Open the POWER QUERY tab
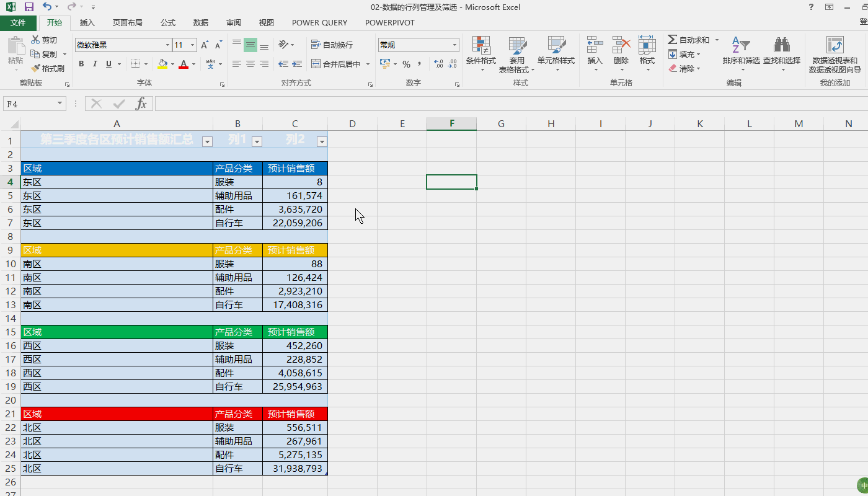This screenshot has height=496, width=868. coord(319,23)
